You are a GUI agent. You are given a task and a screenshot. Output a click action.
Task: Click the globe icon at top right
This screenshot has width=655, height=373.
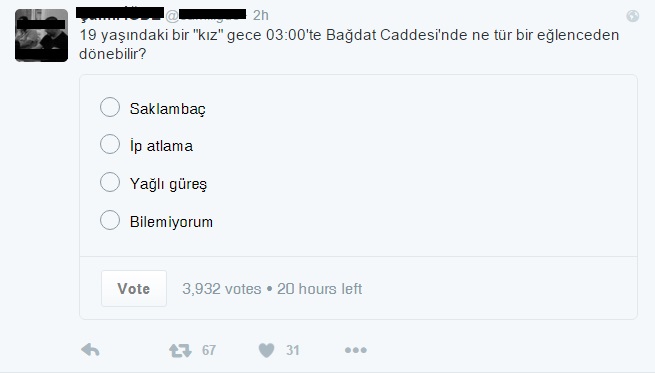tap(632, 16)
